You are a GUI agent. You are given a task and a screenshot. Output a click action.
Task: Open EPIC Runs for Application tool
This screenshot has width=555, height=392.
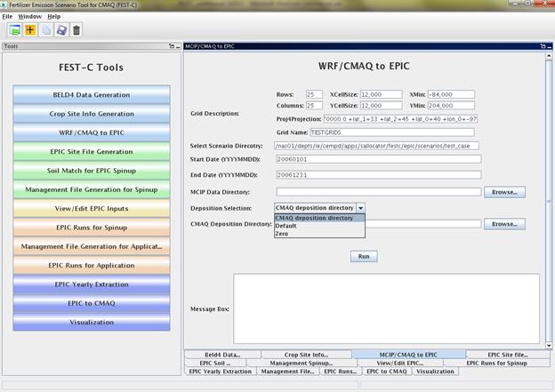point(92,266)
